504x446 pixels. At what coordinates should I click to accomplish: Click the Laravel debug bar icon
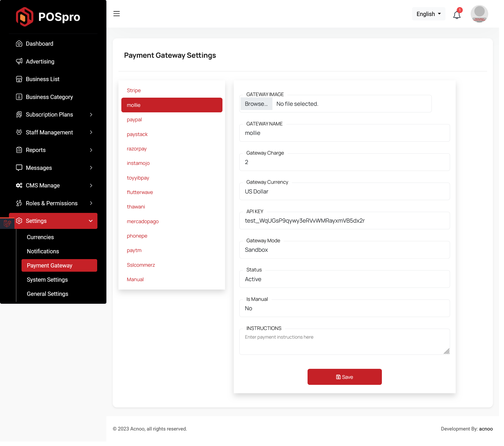[7, 223]
